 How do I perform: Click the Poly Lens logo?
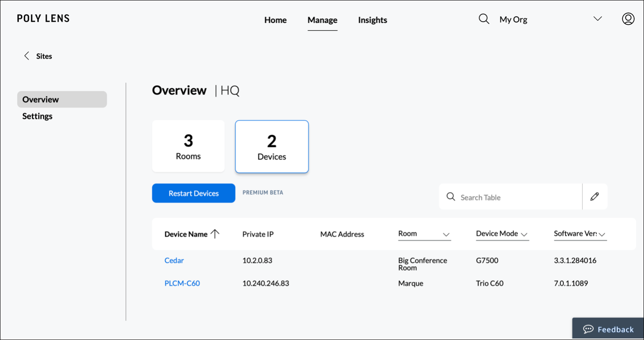pos(43,18)
